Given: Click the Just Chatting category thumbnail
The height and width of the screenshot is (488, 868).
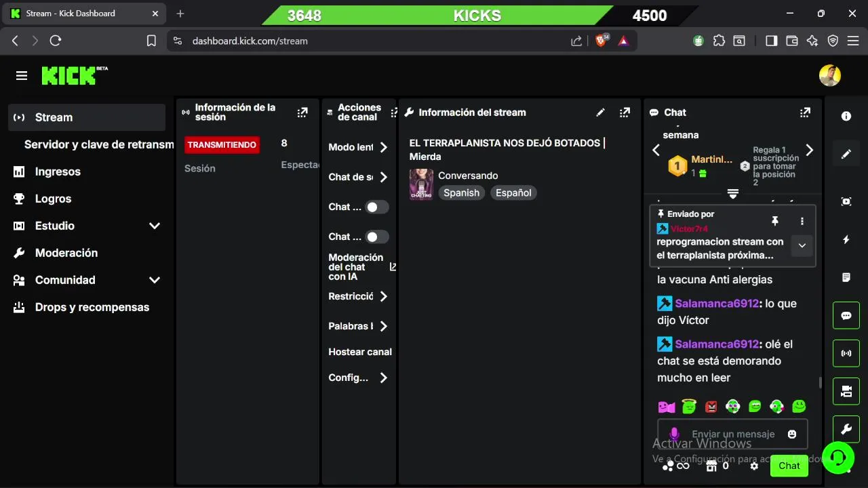Looking at the screenshot, I should (421, 184).
